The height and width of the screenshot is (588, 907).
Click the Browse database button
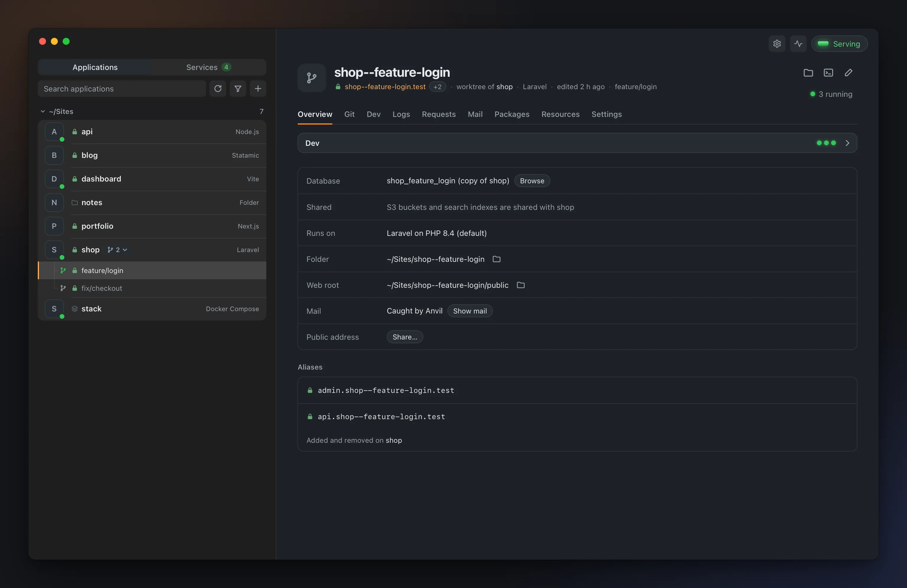point(532,181)
